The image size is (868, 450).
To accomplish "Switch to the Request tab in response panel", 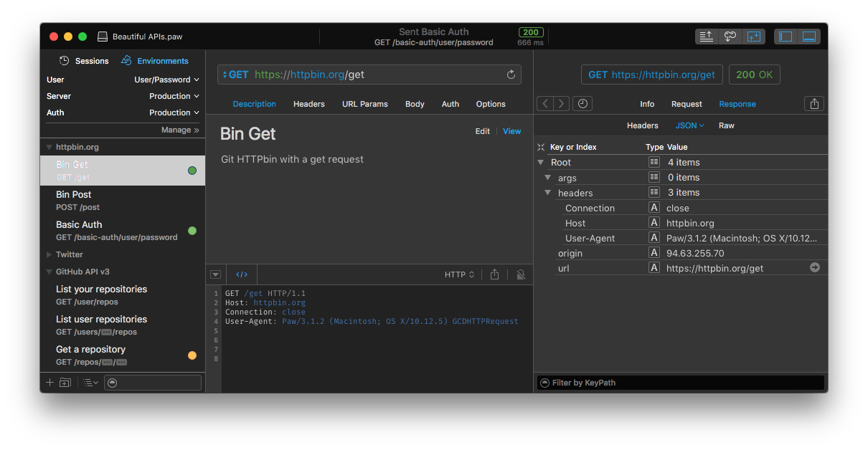I will click(x=687, y=104).
